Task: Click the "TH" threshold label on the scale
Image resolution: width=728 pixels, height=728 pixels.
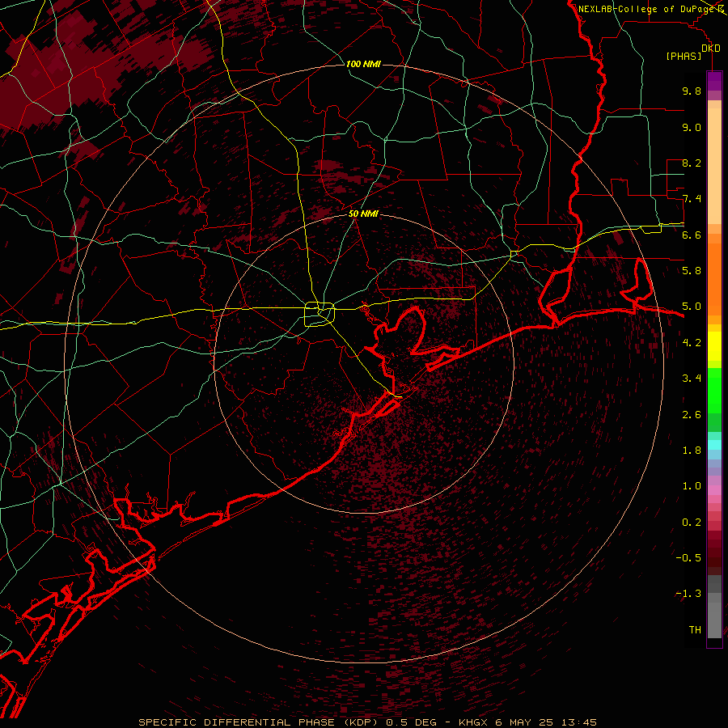Action: pyautogui.click(x=695, y=630)
